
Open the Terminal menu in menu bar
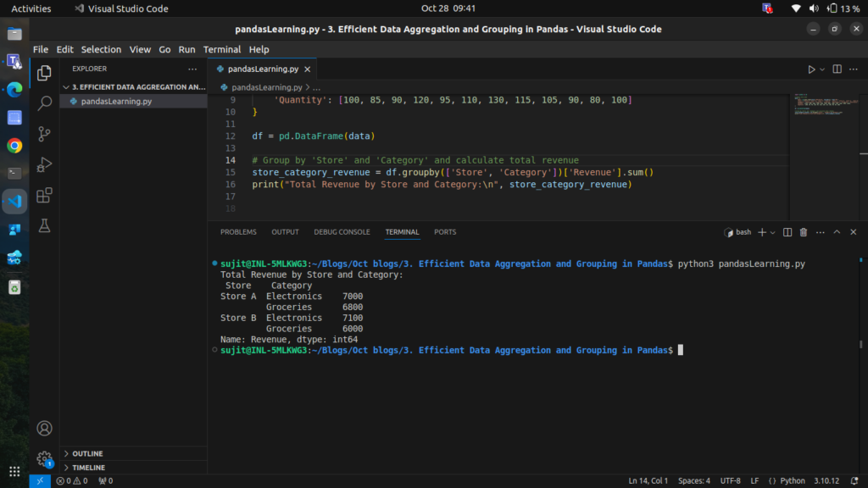[221, 50]
